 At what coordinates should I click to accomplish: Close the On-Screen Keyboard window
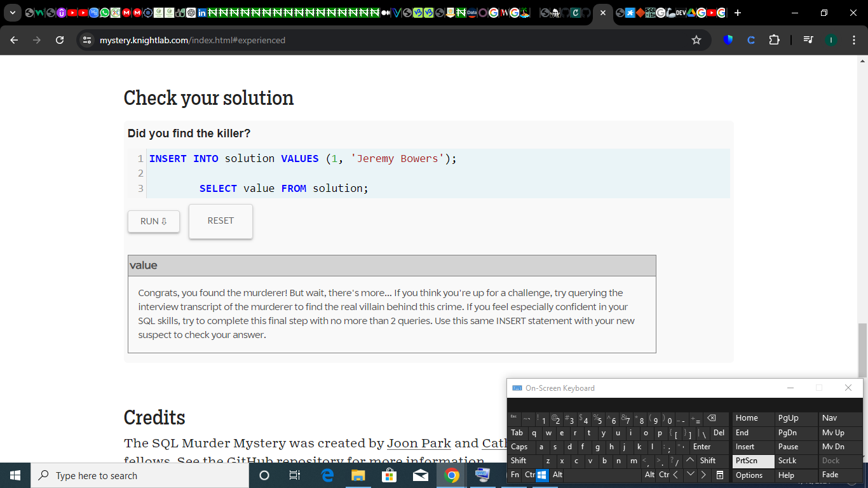coord(848,388)
